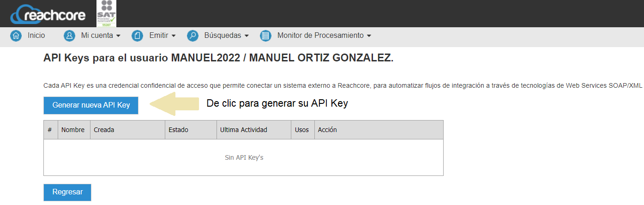
Task: Click the Mi cuenta user icon
Action: [x=69, y=36]
